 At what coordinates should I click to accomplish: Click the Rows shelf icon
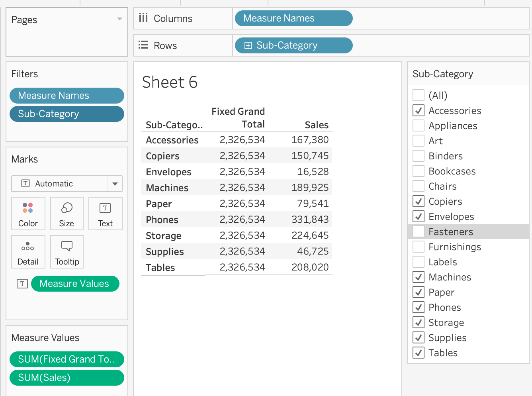pyautogui.click(x=143, y=45)
